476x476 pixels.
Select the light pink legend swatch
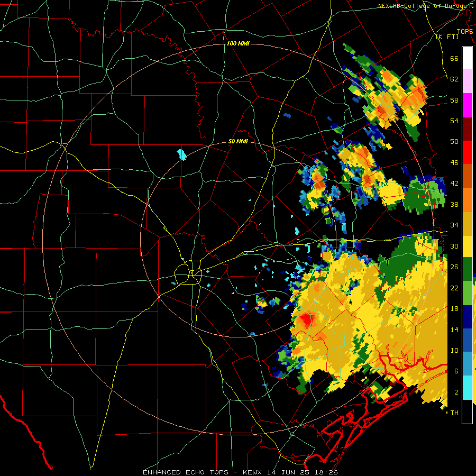467,81
